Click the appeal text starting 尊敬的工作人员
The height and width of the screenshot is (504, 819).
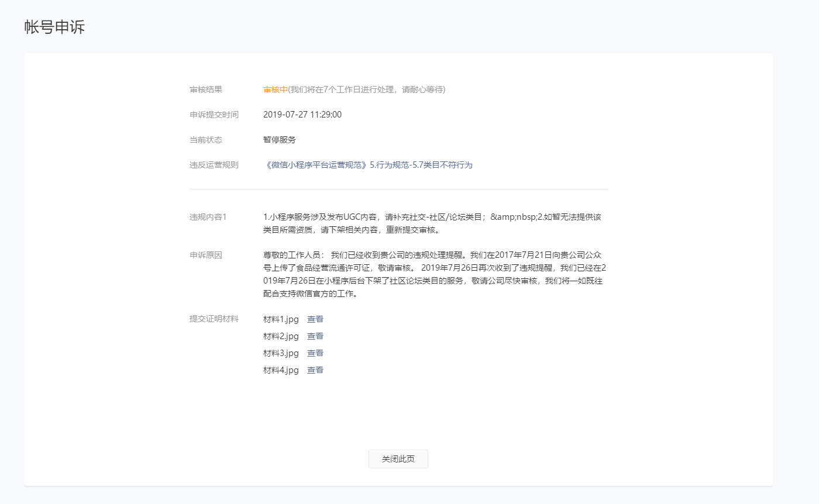tap(435, 275)
